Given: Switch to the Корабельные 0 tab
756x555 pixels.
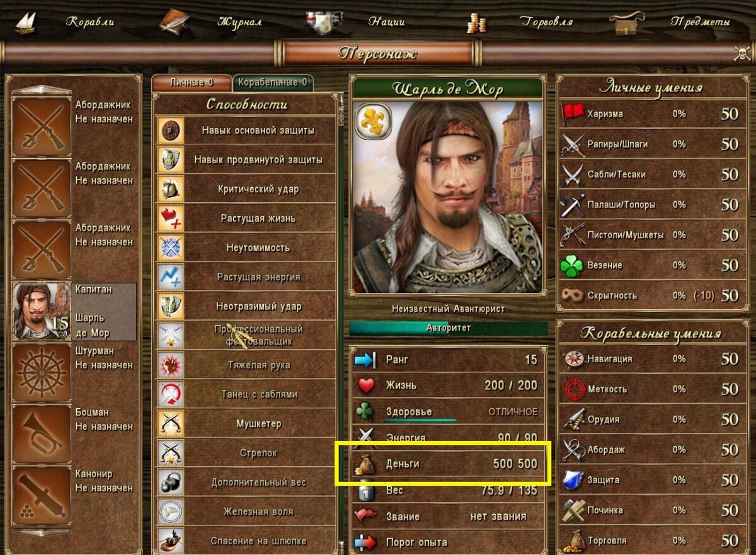Looking at the screenshot, I should click(x=273, y=83).
